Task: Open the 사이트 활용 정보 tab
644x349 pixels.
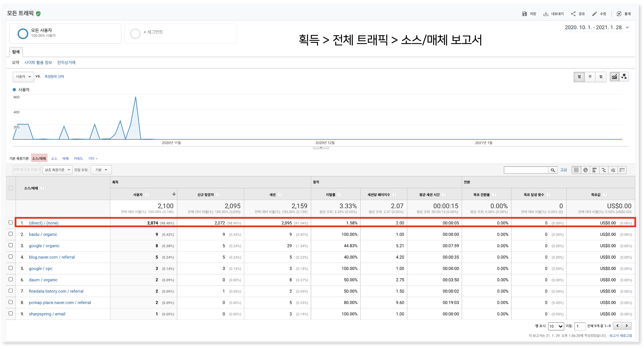Action: coord(38,63)
